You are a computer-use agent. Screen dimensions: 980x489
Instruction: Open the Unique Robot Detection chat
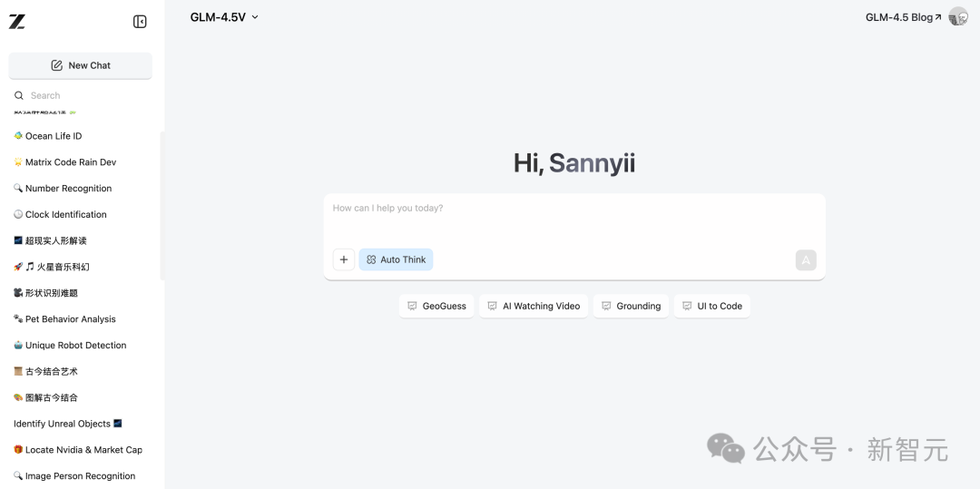pos(81,346)
